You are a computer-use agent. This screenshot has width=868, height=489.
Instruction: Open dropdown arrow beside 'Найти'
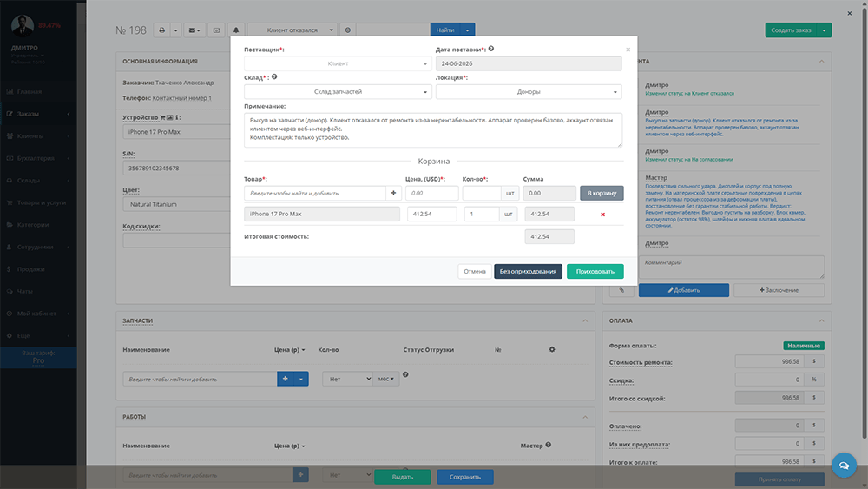(x=467, y=30)
